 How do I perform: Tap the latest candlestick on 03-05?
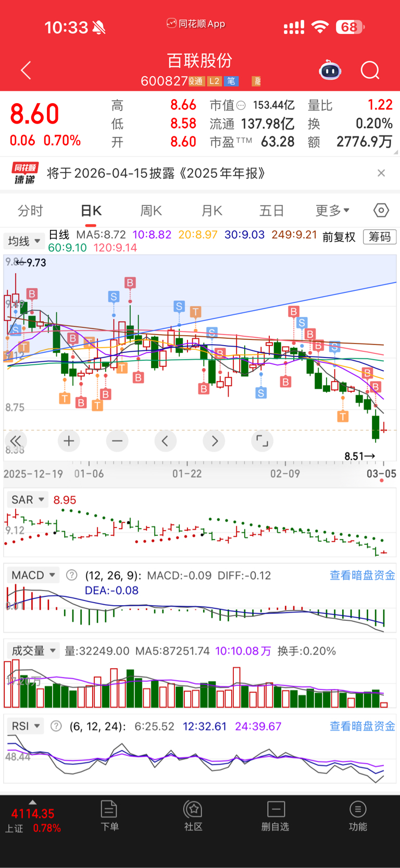click(x=384, y=429)
